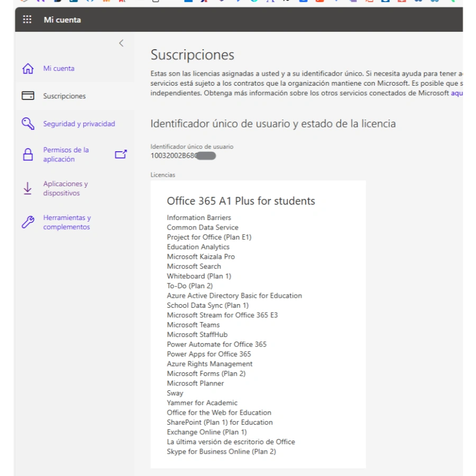Click the key icon for Seguridad y privacidad
The height and width of the screenshot is (476, 476).
pyautogui.click(x=28, y=124)
